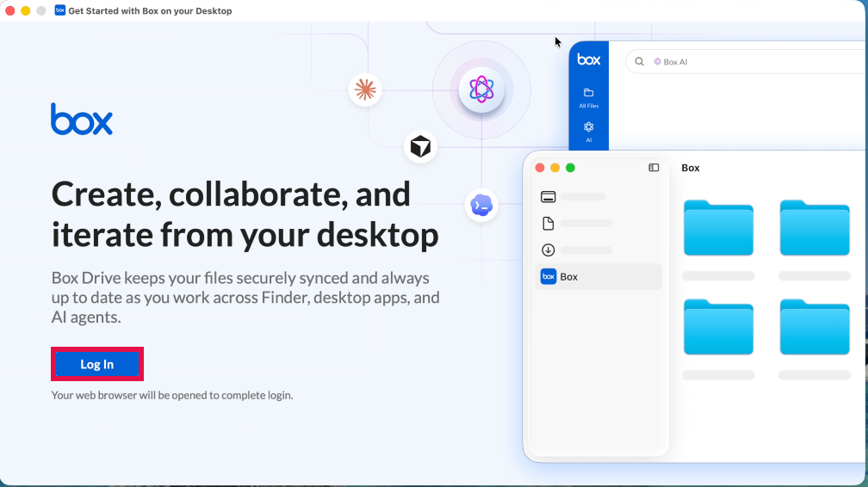This screenshot has height=487, width=868.
Task: Click the orange starburst Claude icon
Action: [365, 89]
